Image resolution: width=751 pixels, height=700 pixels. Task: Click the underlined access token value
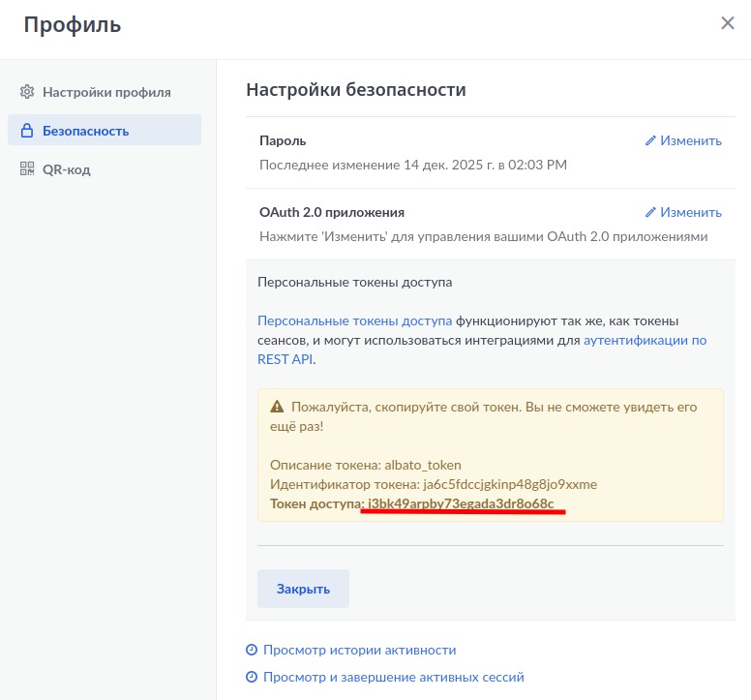click(461, 503)
